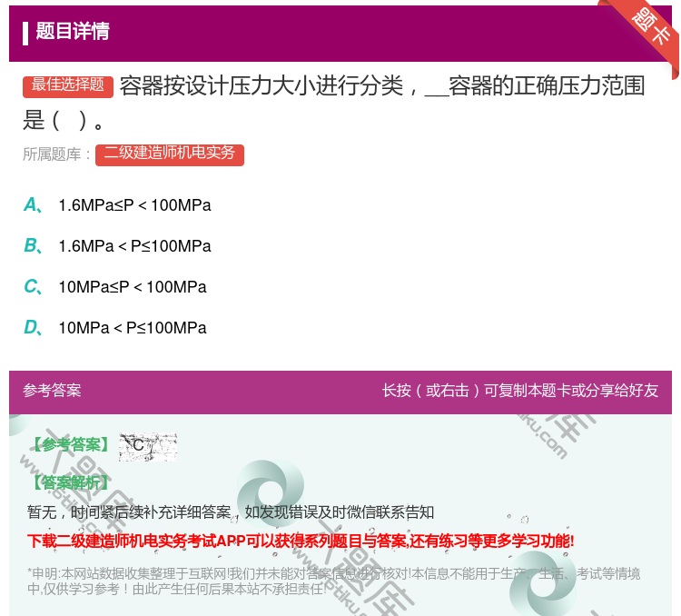Screen dimensions: 681x616
Task: Click the 【参考答案】 label
Action: [x=71, y=445]
